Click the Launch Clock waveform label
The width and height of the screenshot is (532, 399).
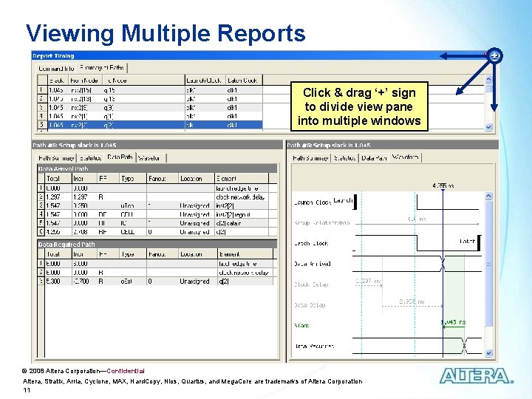click(312, 202)
